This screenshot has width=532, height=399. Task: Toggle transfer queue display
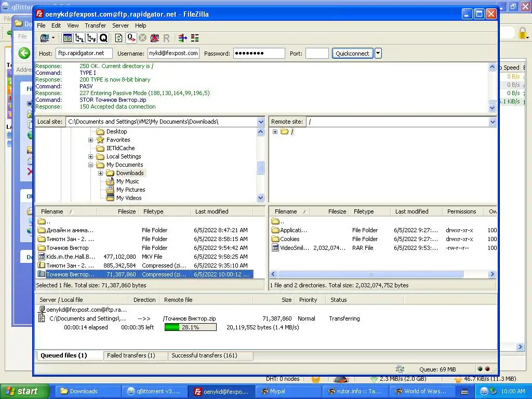pyautogui.click(x=103, y=38)
